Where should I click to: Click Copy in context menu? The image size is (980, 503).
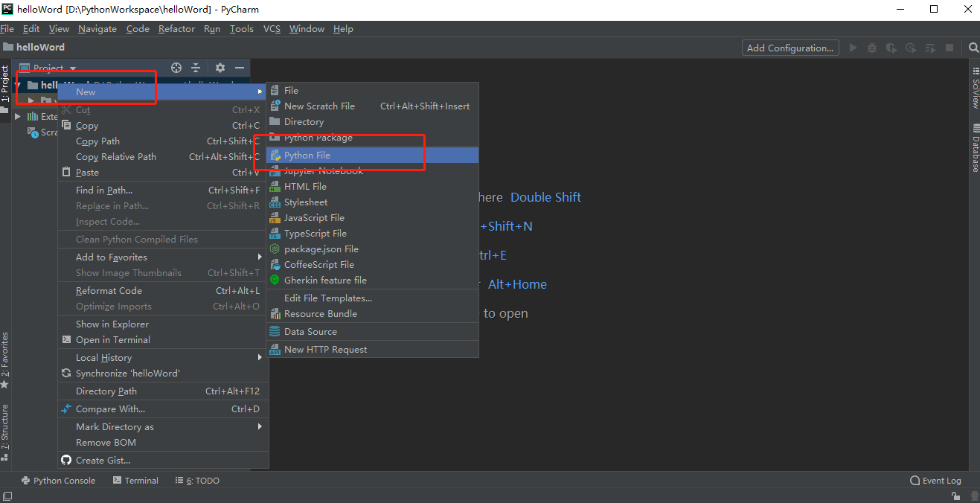pyautogui.click(x=163, y=125)
